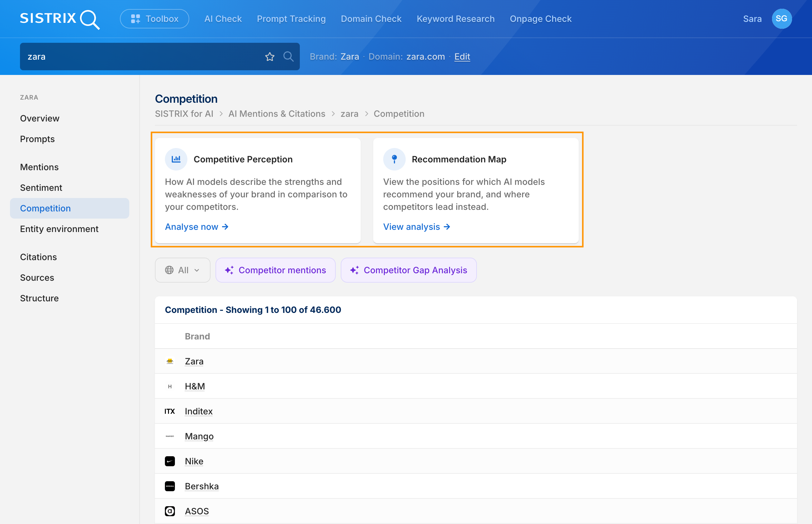Click the H&M logo icon

coord(170,386)
